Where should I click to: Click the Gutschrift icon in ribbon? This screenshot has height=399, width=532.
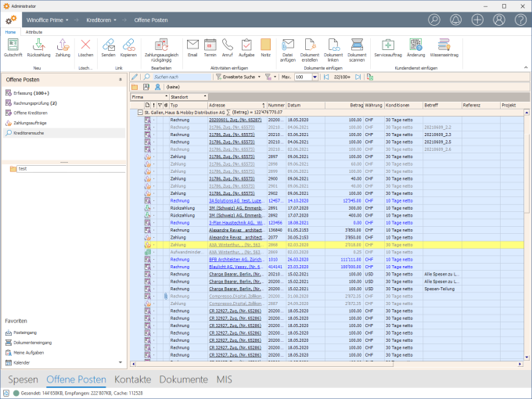pyautogui.click(x=13, y=46)
